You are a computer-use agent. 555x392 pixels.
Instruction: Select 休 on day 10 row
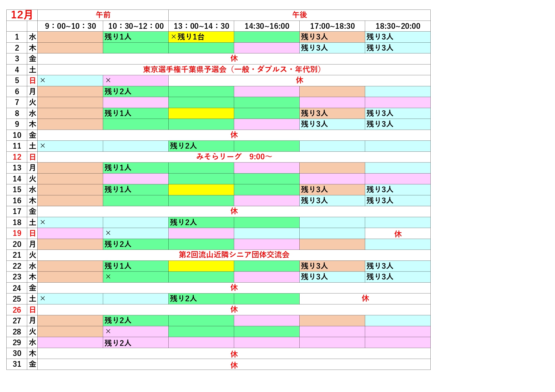tap(234, 135)
